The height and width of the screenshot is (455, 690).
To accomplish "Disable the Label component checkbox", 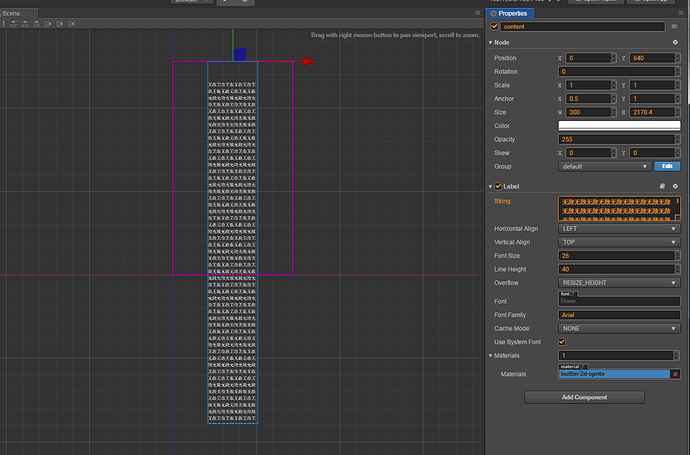I will click(x=498, y=186).
